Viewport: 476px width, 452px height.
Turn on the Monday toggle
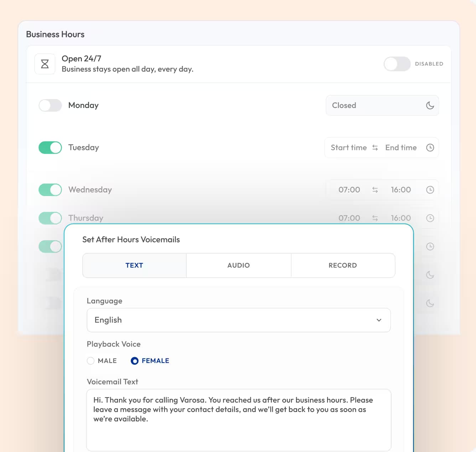(50, 105)
